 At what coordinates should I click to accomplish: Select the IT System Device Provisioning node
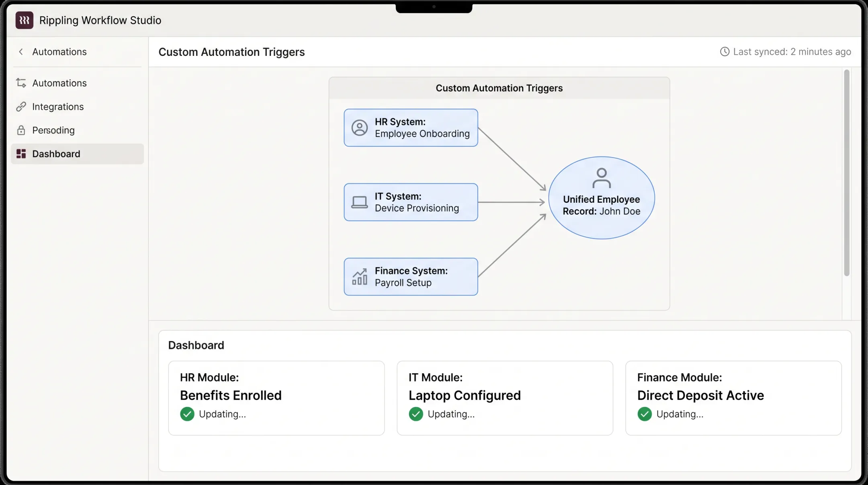pyautogui.click(x=411, y=202)
